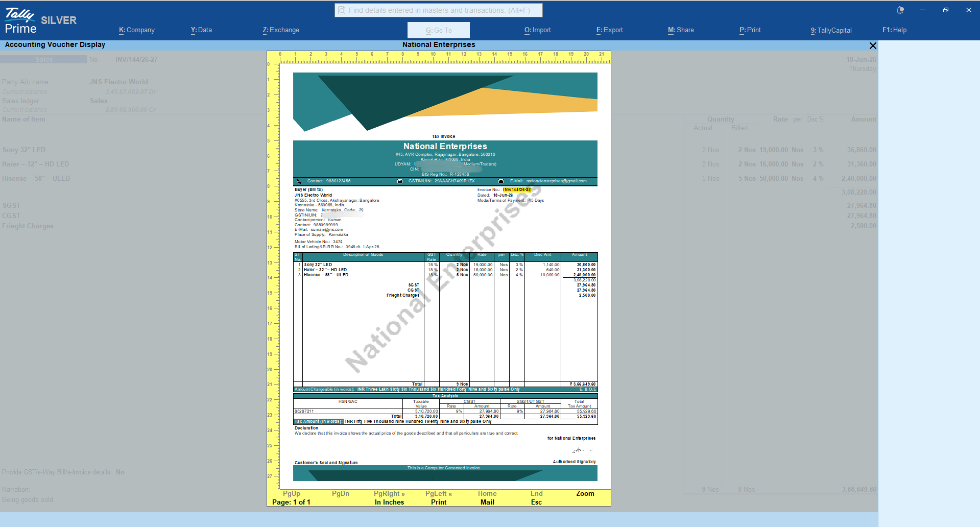Click the search magnifier icon in the find box

[x=342, y=10]
